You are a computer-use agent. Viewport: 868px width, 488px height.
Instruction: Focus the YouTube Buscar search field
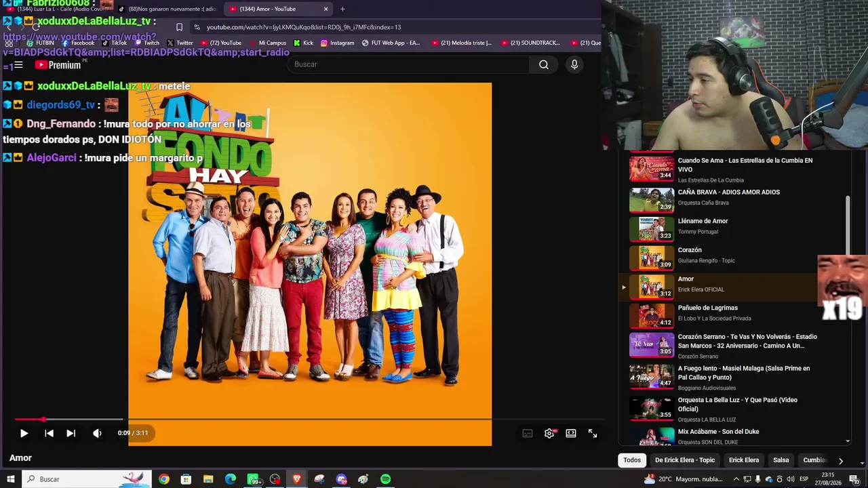(408, 64)
